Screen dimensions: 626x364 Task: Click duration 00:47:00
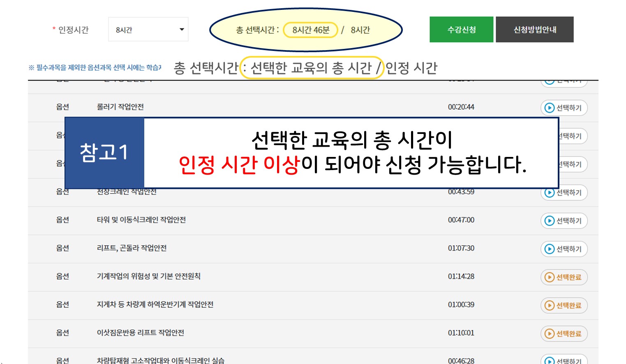click(461, 220)
